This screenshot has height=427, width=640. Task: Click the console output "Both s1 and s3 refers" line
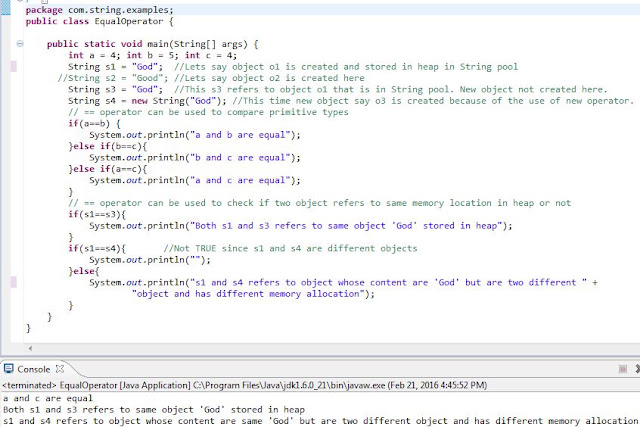154,409
